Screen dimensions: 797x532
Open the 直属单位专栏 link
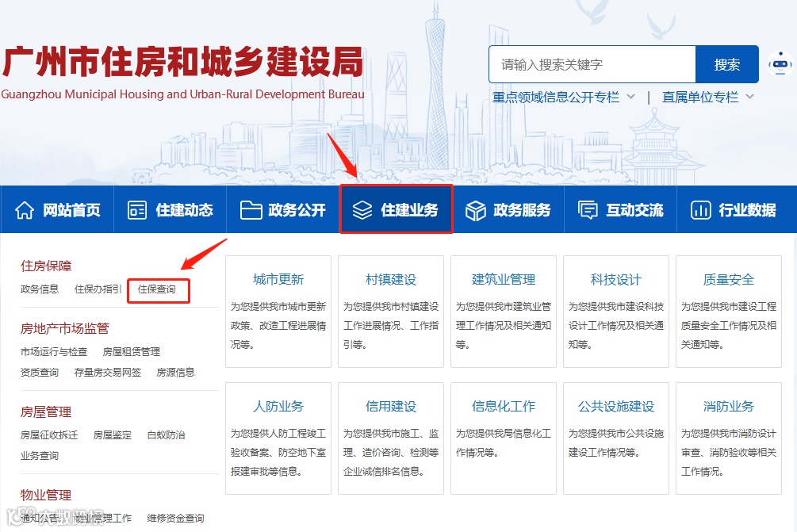(700, 97)
